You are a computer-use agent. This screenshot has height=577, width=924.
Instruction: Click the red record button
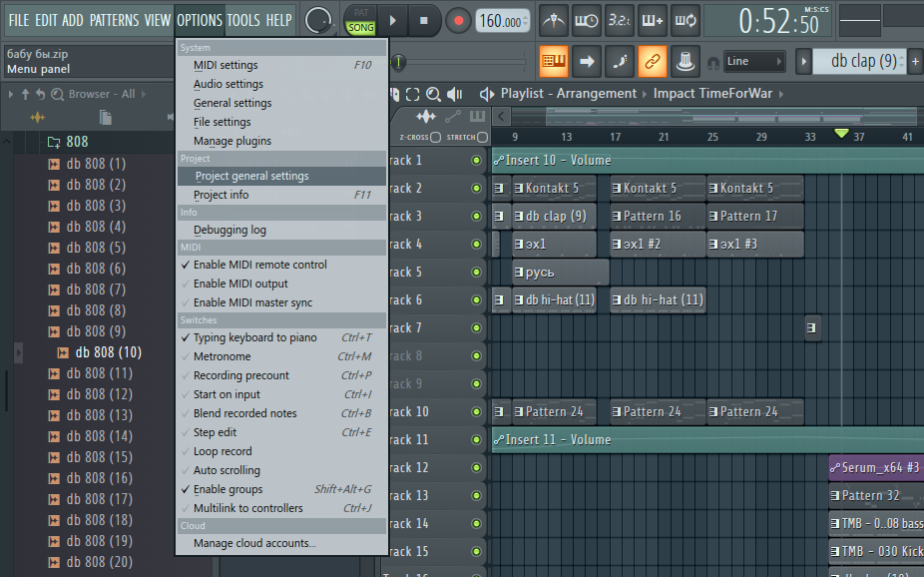458,21
